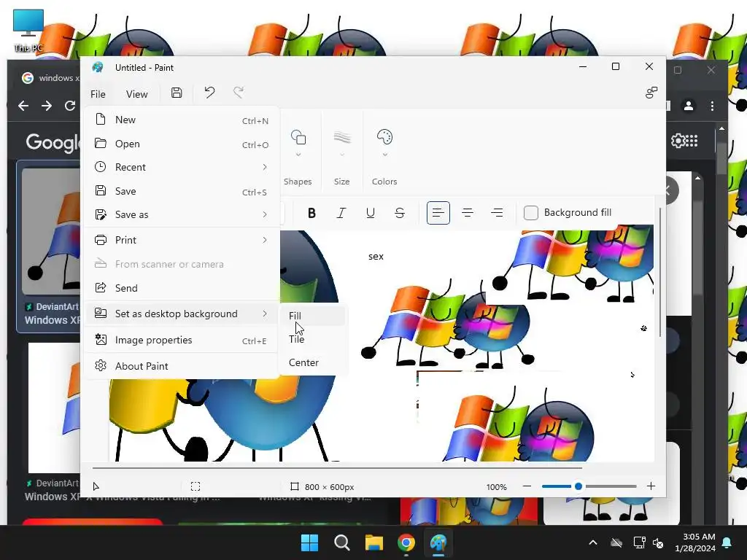The width and height of the screenshot is (747, 560).
Task: Choose Send from the File menu
Action: tap(181, 288)
